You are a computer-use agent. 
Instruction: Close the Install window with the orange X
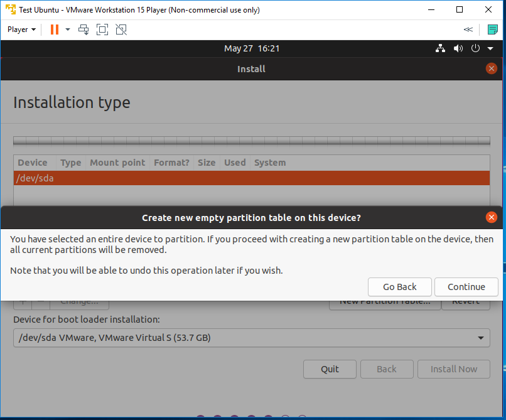(491, 68)
